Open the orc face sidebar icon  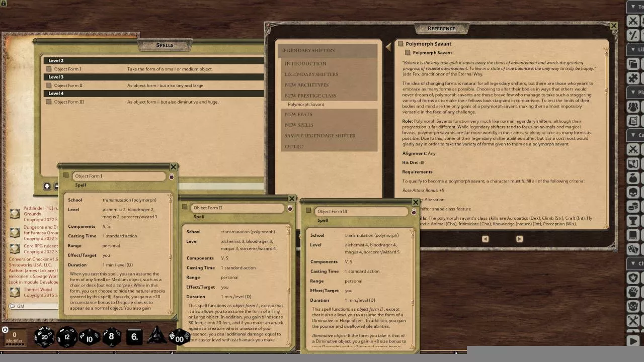coord(633,306)
